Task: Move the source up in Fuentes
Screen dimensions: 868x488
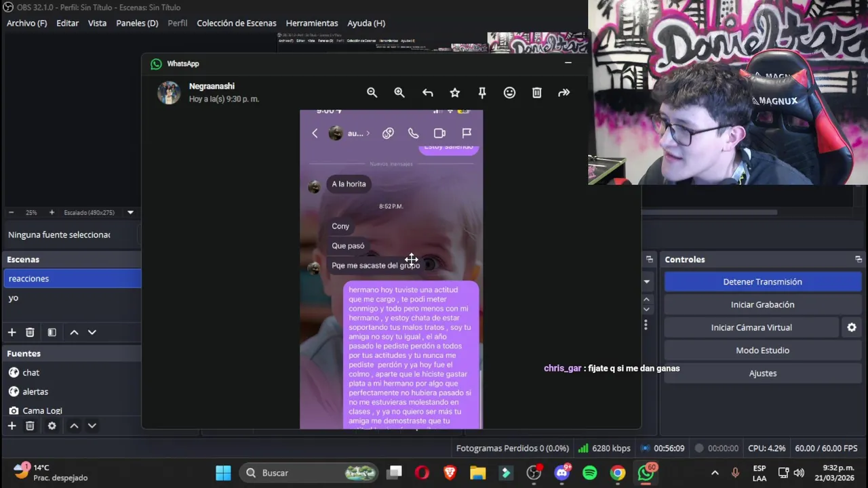Action: click(74, 426)
